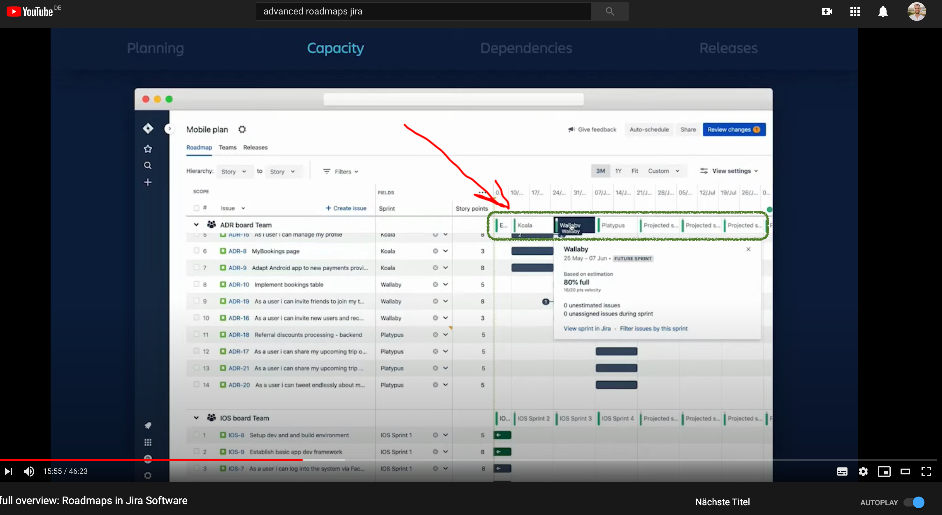
Task: Check the box for the ADR-9 row
Action: point(196,268)
